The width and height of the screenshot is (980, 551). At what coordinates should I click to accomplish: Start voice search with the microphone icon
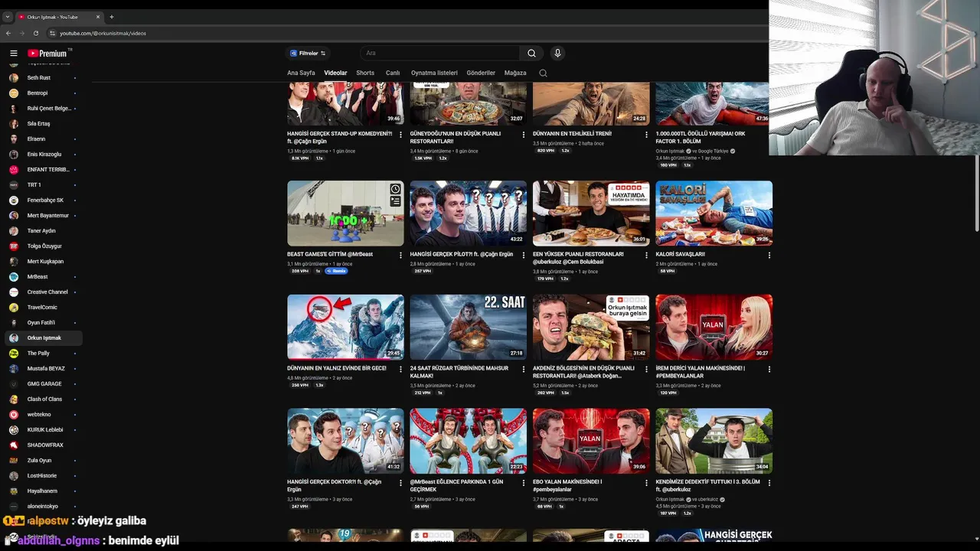557,53
